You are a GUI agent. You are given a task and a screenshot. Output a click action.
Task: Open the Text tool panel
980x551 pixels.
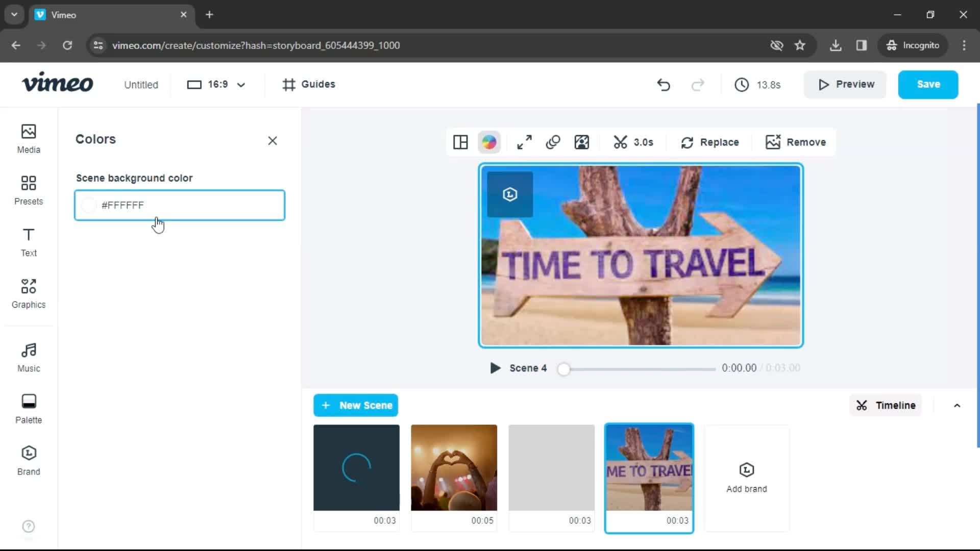[x=28, y=241]
